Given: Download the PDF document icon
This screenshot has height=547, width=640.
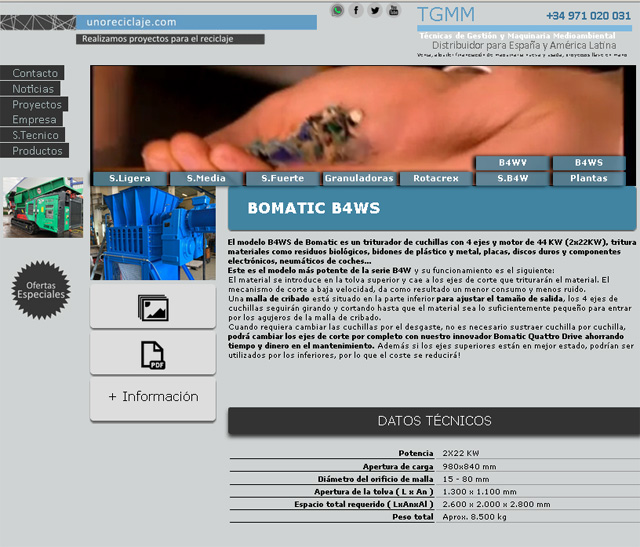Looking at the screenshot, I should coord(153,355).
